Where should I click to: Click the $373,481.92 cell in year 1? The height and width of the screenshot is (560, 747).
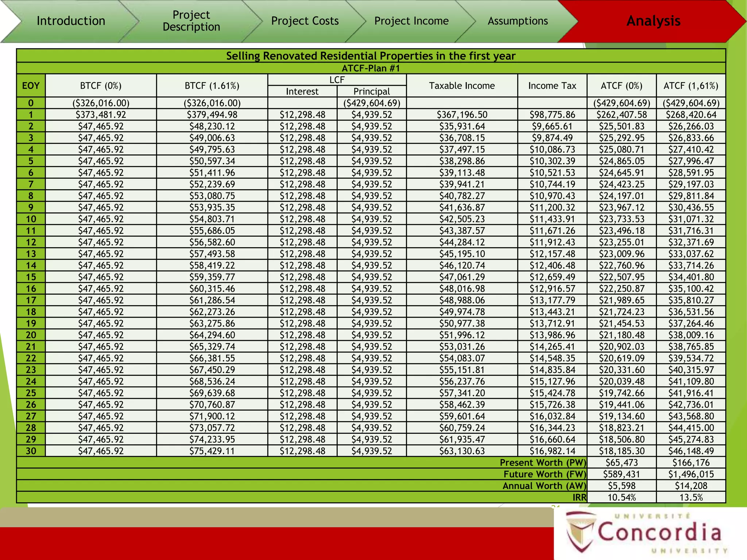pyautogui.click(x=101, y=114)
